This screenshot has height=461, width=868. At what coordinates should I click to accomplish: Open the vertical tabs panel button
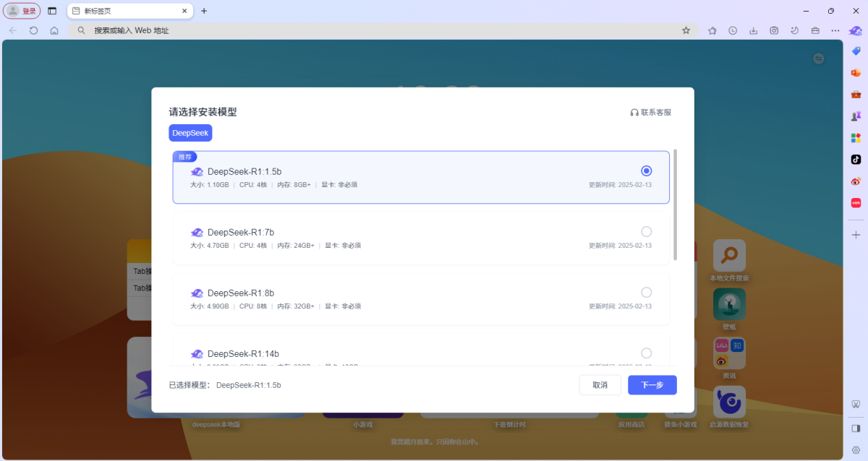pos(52,11)
